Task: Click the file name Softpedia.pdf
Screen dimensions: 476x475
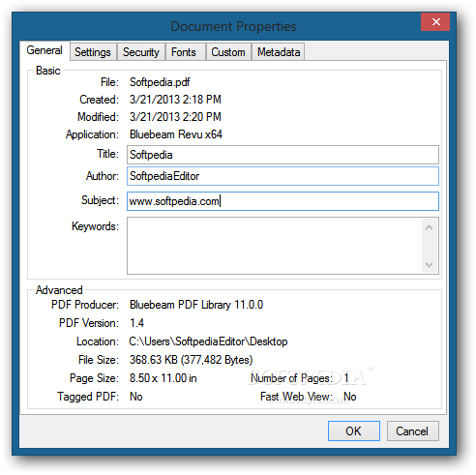Action: pos(160,82)
